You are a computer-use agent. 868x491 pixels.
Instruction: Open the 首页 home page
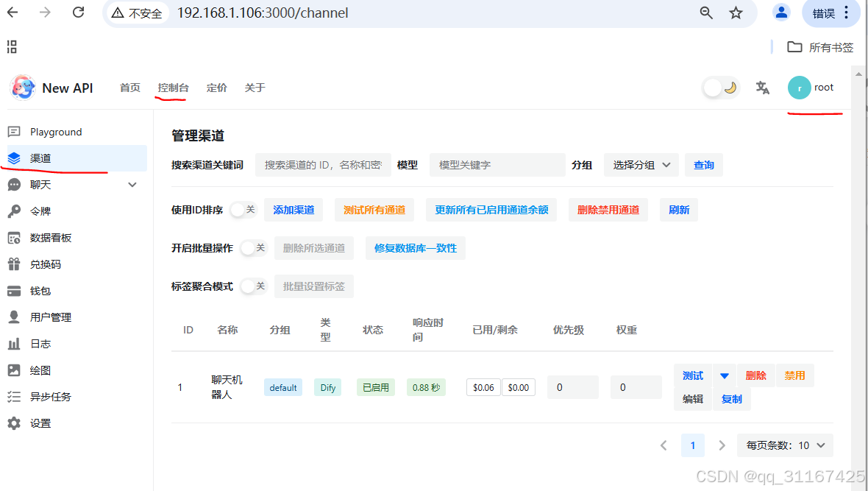pos(129,88)
